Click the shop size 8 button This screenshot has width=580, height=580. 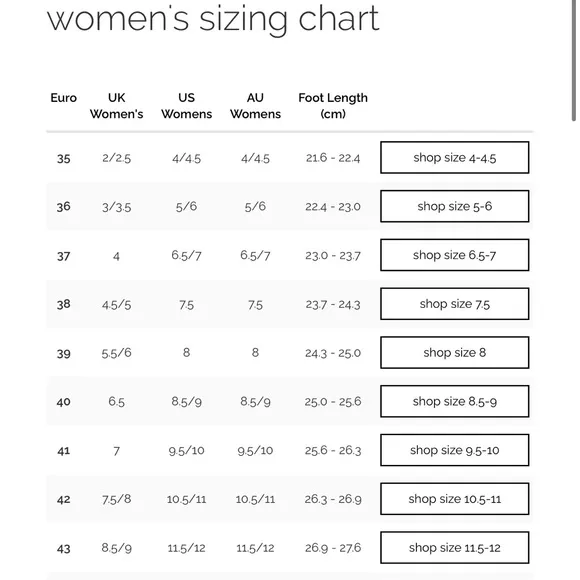tap(455, 353)
